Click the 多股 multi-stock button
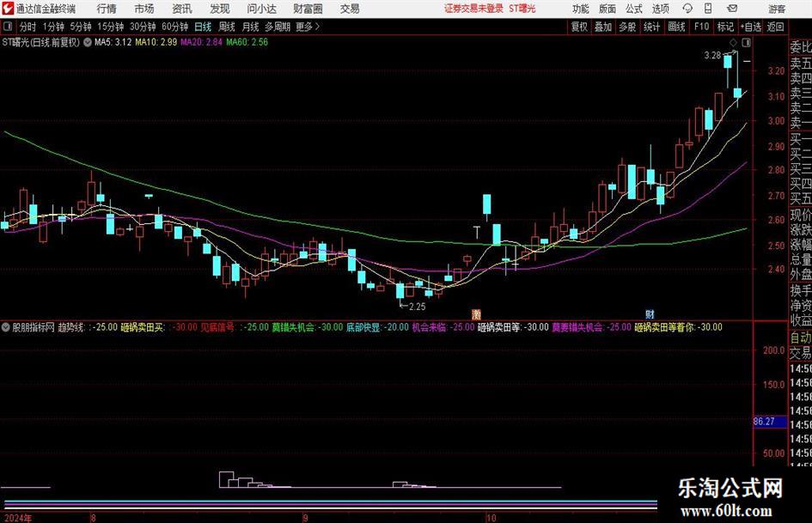The width and height of the screenshot is (812, 523). click(x=627, y=27)
